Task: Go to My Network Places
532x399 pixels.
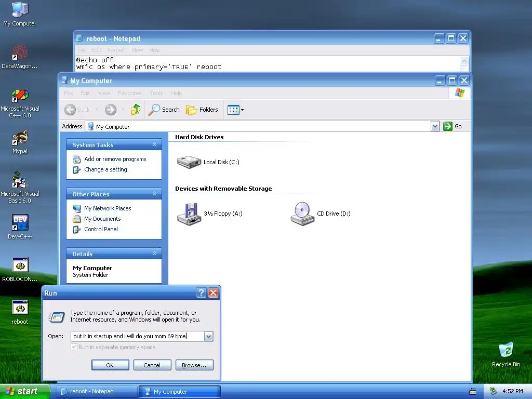Action: coord(108,208)
